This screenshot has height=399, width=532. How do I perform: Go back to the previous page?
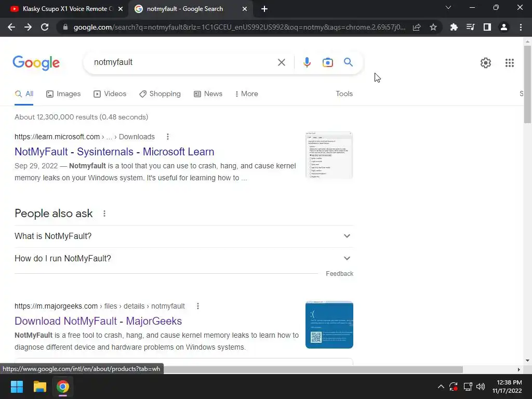11,27
